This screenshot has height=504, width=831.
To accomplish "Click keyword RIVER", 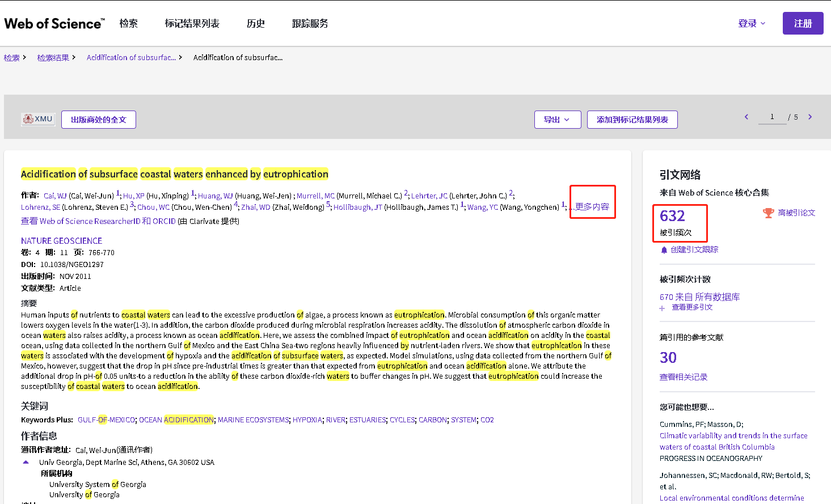I will coord(336,420).
